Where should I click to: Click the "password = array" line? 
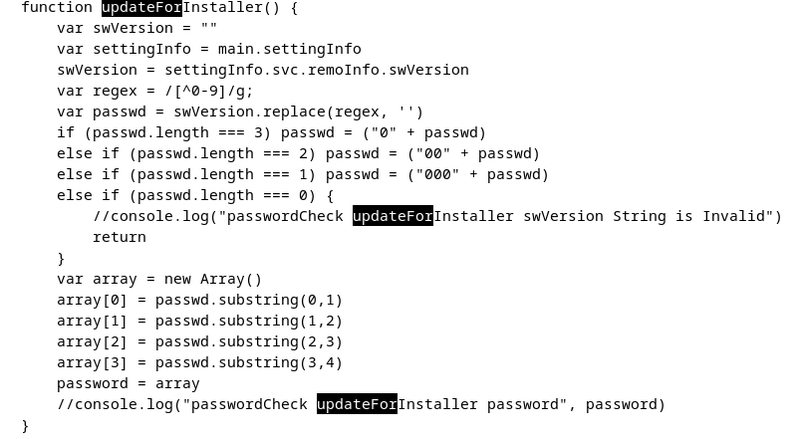[x=128, y=383]
